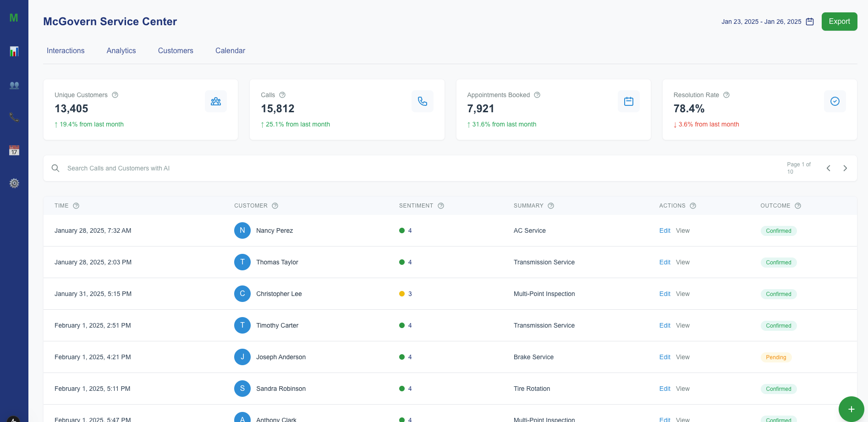
Task: Click the Calls help question icon
Action: [282, 95]
